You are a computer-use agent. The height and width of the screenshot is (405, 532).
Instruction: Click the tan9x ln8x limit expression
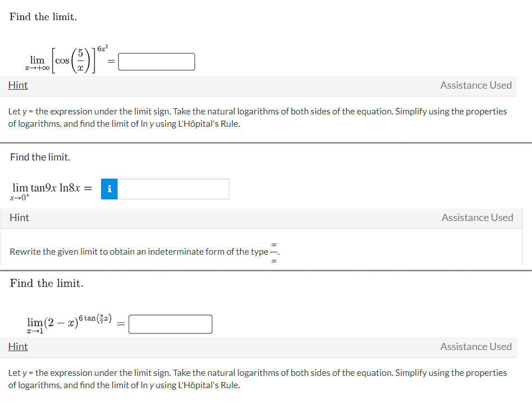pos(48,188)
